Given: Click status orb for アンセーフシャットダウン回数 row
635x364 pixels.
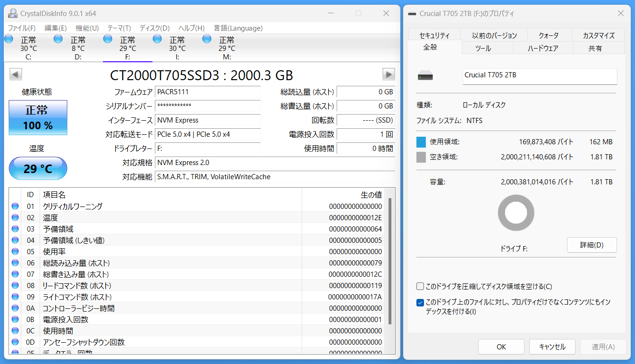Looking at the screenshot, I should click(15, 342).
